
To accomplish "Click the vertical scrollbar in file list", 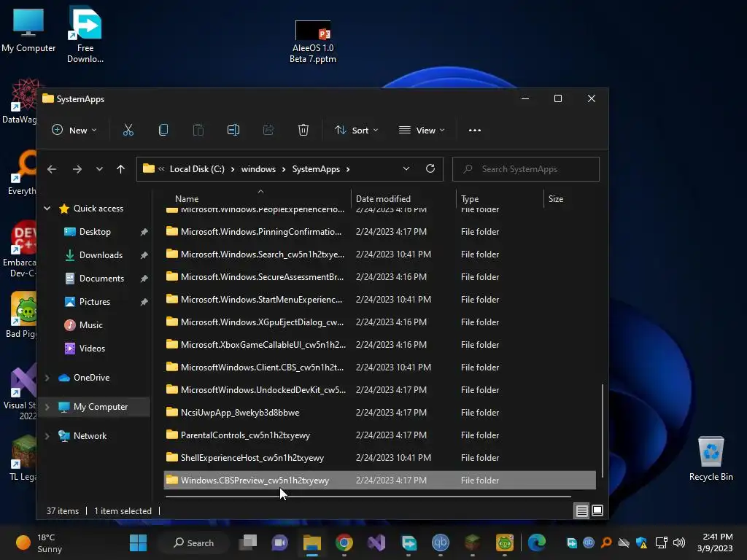I will tap(602, 430).
